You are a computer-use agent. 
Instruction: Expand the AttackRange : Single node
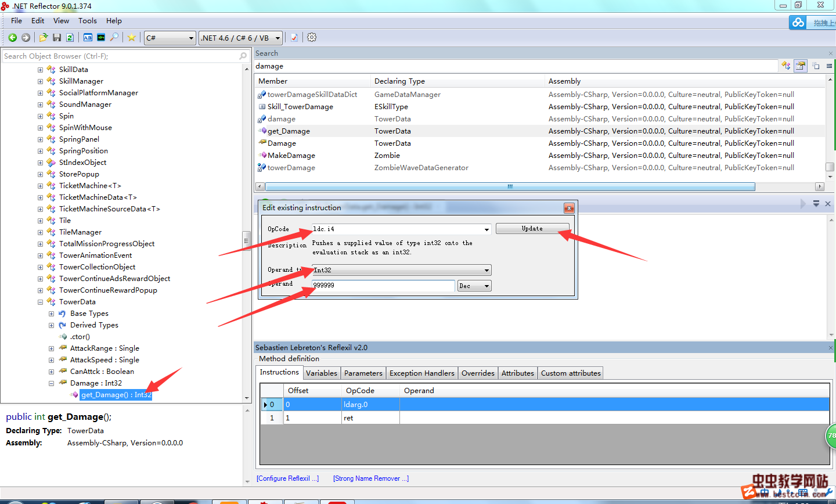point(51,348)
